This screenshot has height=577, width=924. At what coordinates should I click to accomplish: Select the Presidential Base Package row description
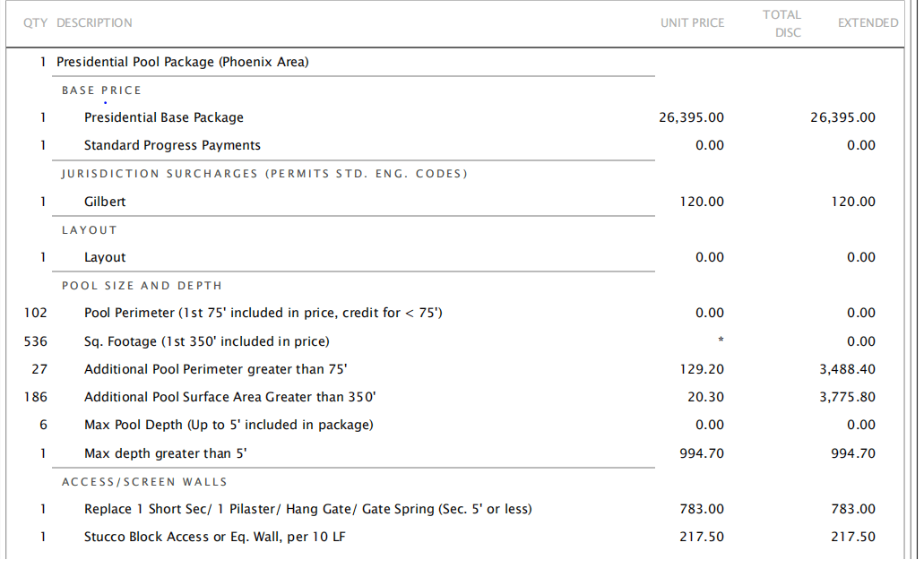pyautogui.click(x=163, y=117)
